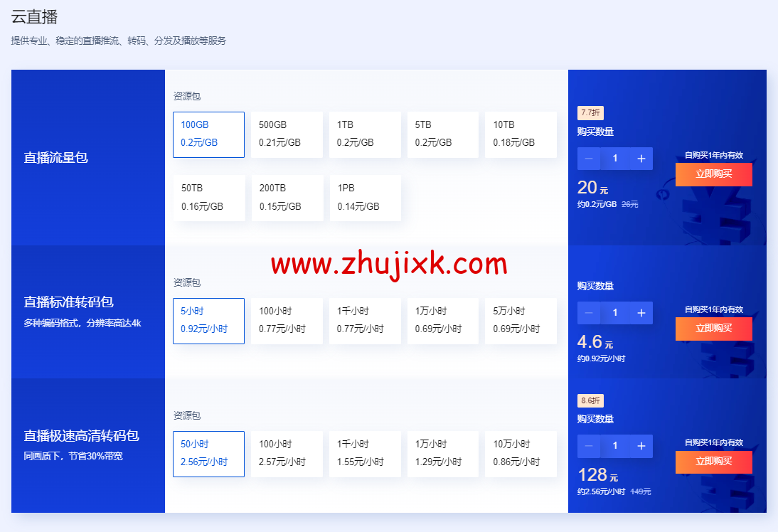778x532 pixels.
Task: Select 5小时 standard transcoding package
Action: point(208,321)
